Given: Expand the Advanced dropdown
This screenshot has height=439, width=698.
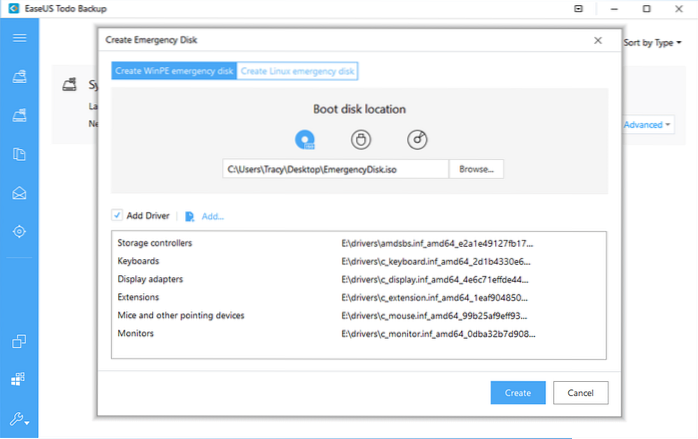Looking at the screenshot, I should coord(647,125).
